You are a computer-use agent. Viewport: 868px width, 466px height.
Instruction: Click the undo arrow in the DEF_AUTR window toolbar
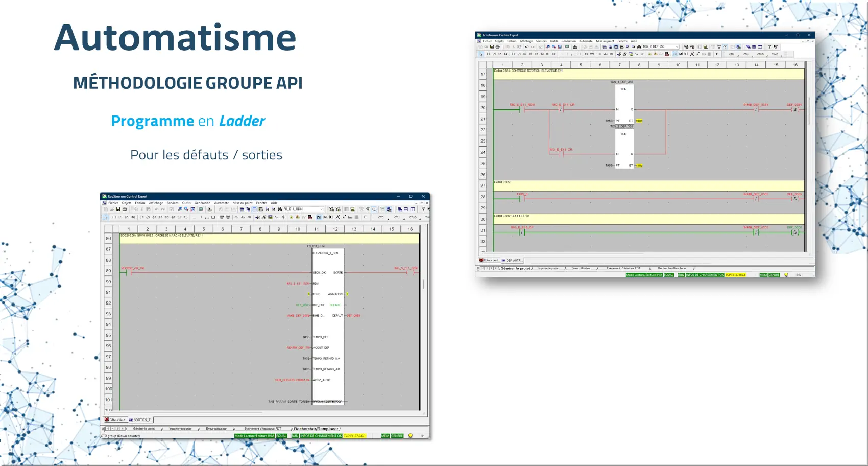pos(526,47)
